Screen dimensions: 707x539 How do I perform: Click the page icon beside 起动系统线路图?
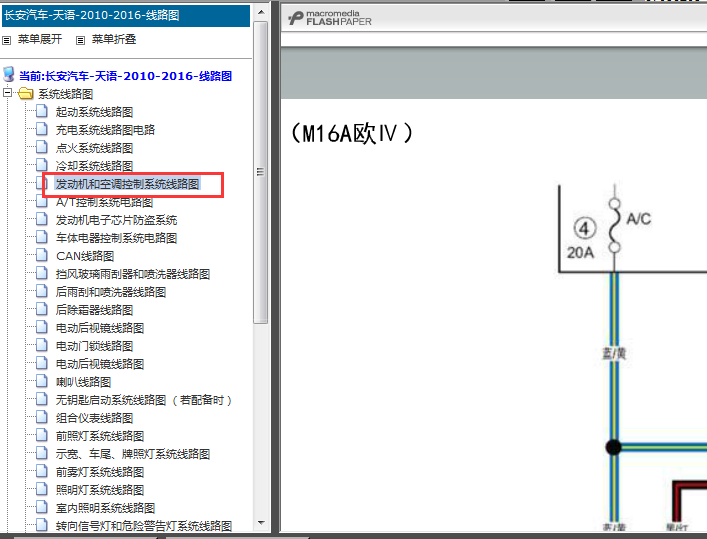(41, 111)
